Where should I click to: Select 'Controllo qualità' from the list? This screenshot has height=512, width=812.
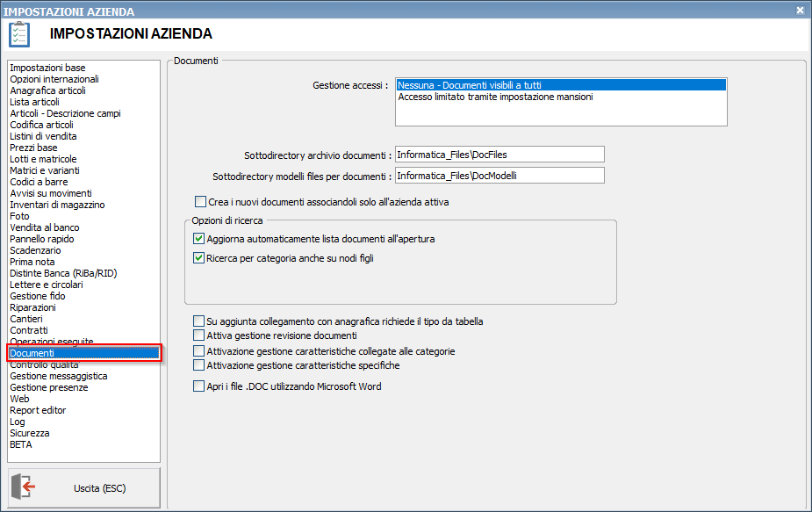[x=44, y=364]
